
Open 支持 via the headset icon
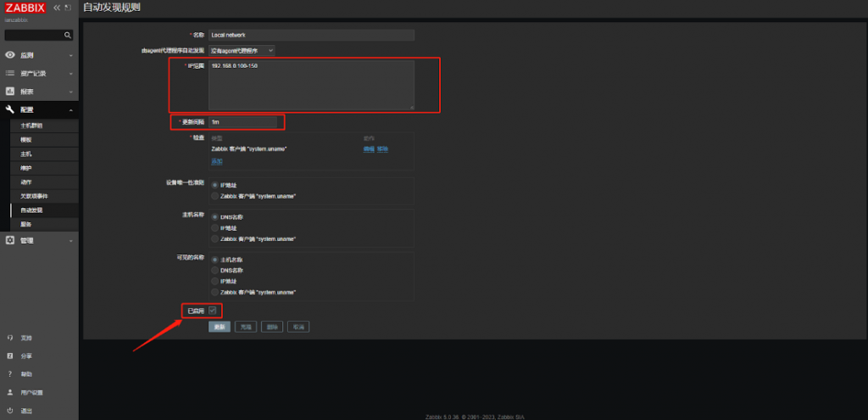tap(10, 338)
